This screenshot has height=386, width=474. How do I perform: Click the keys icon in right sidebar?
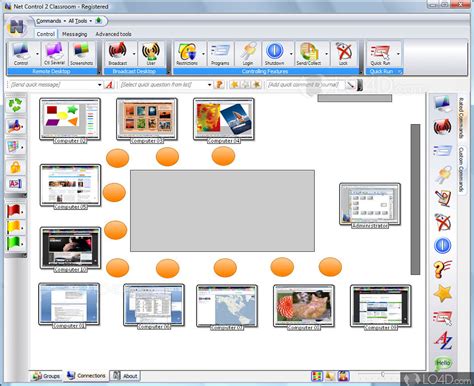pos(443,175)
